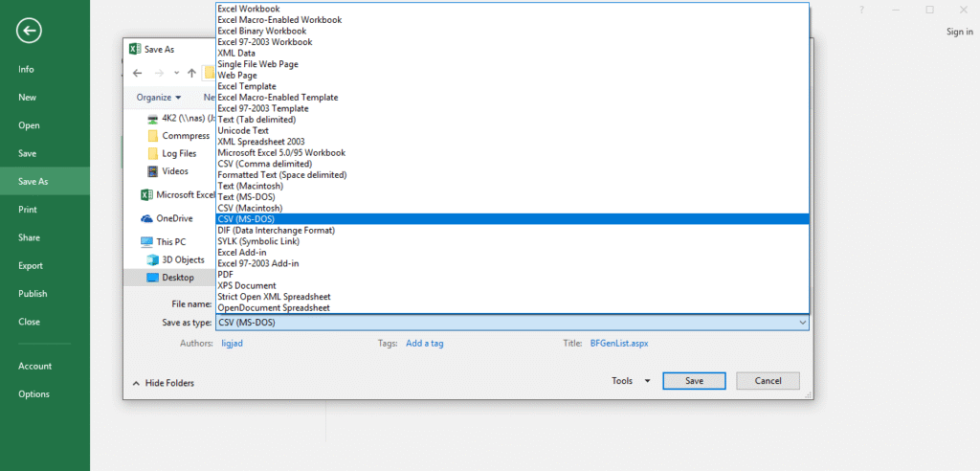Viewport: 980px width, 471px height.
Task: Select Excel Macro-Enabled Workbook format
Action: 279,19
